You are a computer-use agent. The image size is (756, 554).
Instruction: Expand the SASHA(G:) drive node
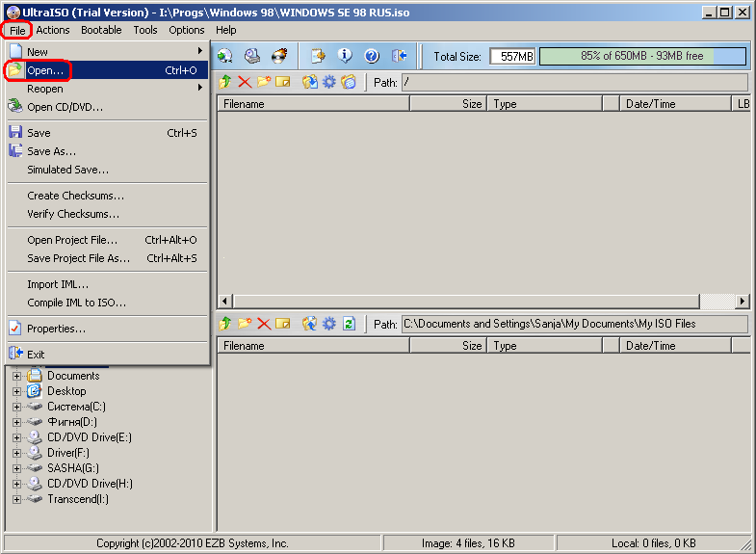click(17, 468)
